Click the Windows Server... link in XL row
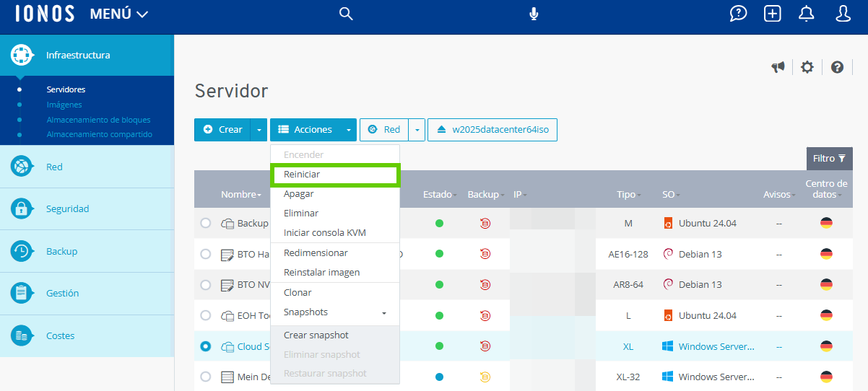The width and height of the screenshot is (868, 391). click(716, 346)
